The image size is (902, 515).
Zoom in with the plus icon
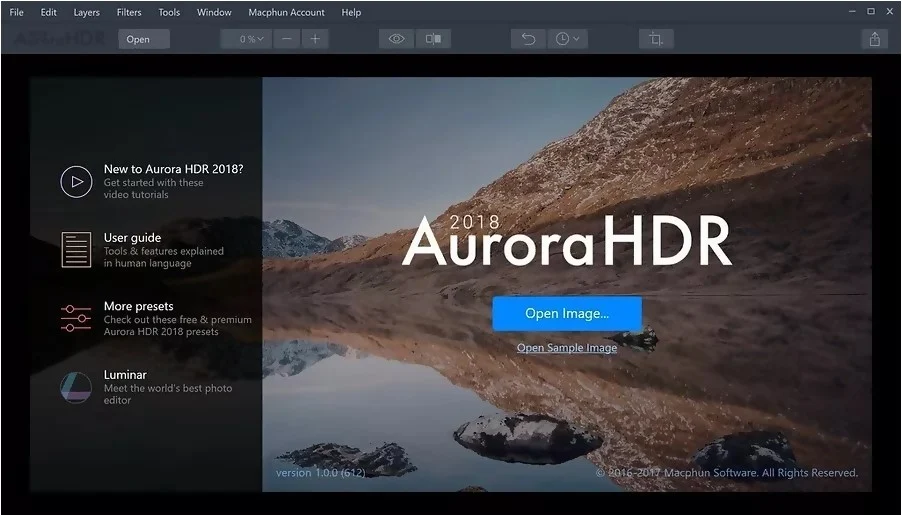315,39
